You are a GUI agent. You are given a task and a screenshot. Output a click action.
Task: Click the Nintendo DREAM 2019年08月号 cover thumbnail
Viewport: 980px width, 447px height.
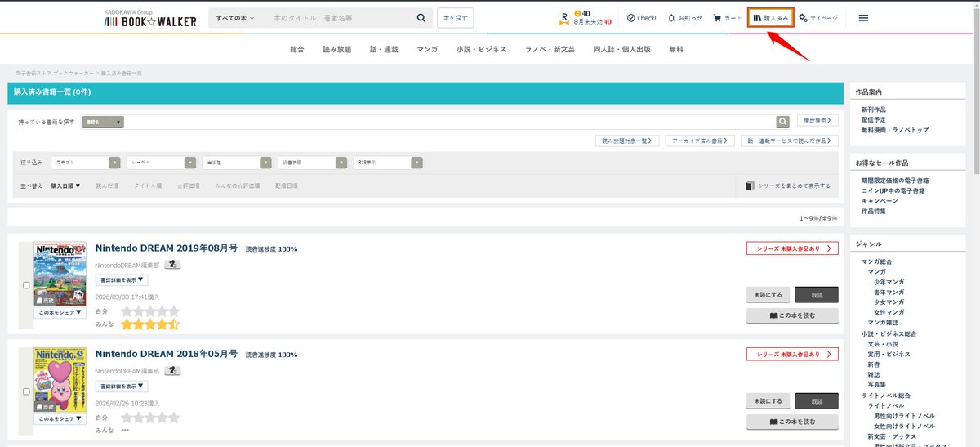[60, 274]
